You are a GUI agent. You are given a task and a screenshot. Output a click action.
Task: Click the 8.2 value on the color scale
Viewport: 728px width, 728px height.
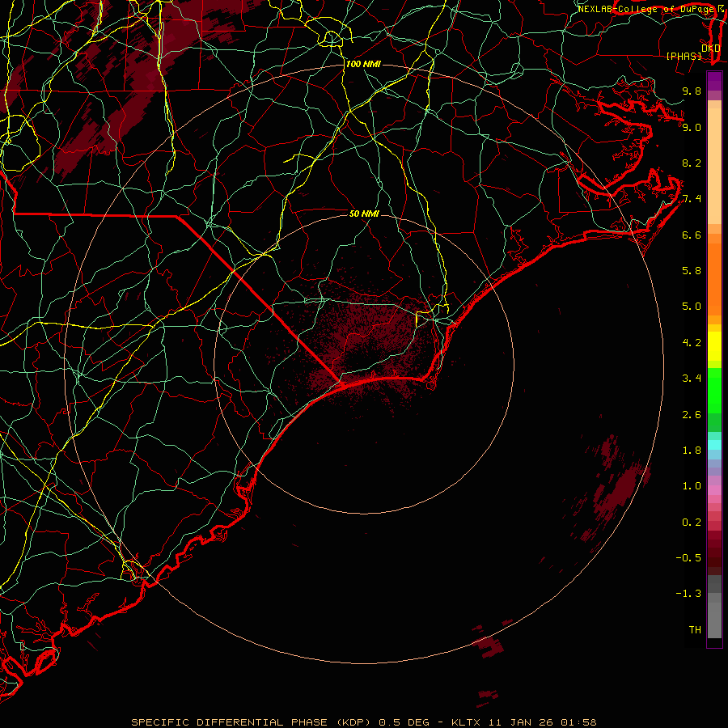[692, 163]
